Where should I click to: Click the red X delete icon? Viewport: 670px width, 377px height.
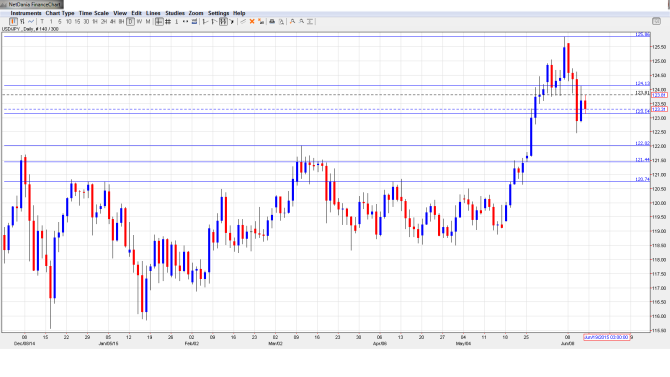(252, 21)
